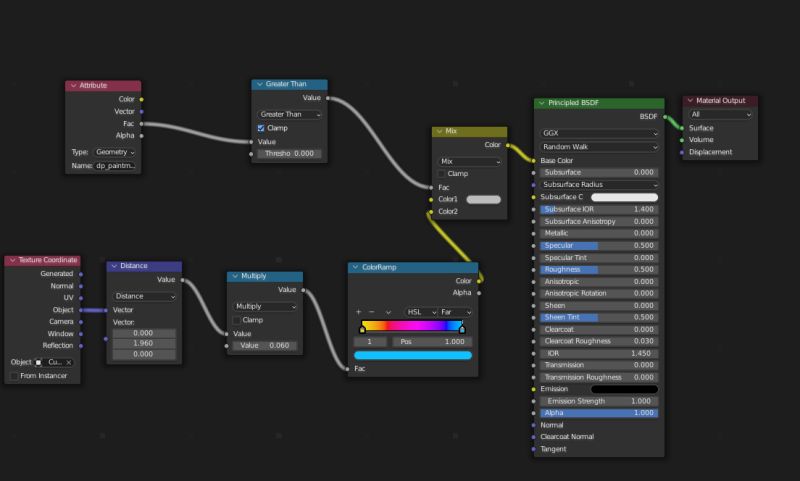Enable Clamp checkbox in Mix node
The width and height of the screenshot is (800, 481).
[441, 174]
